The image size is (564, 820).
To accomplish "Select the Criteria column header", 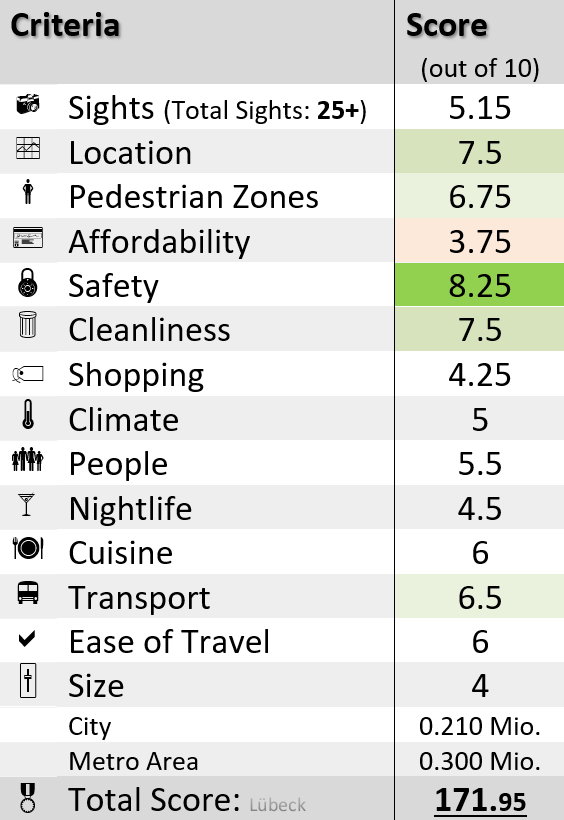I will pos(65,25).
